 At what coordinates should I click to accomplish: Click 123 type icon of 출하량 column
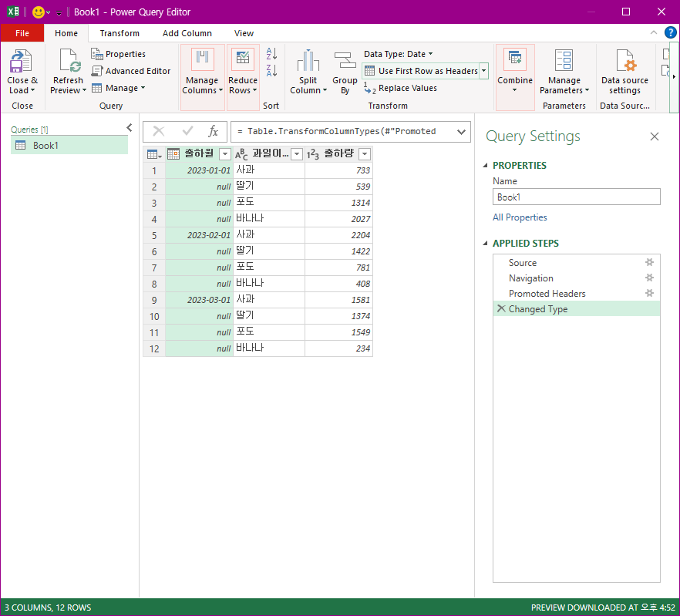click(x=313, y=154)
